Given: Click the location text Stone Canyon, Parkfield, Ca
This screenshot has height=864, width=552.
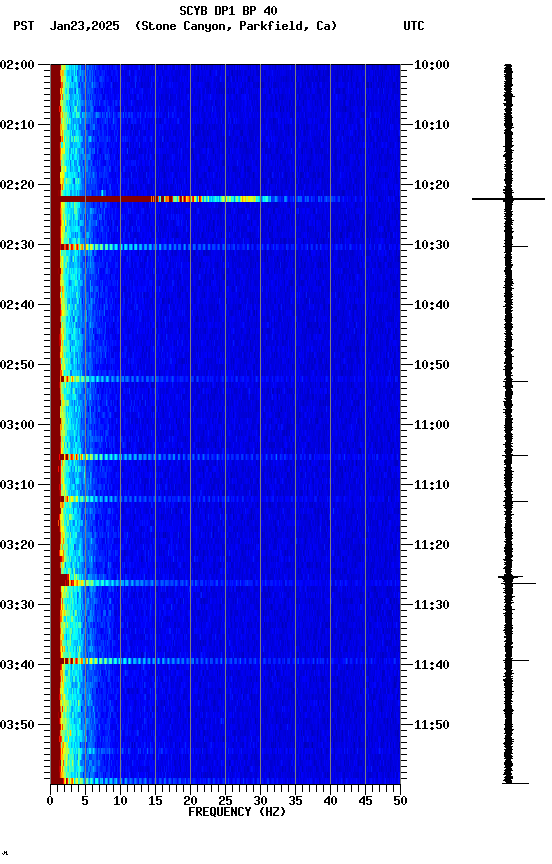Looking at the screenshot, I should pos(236,26).
